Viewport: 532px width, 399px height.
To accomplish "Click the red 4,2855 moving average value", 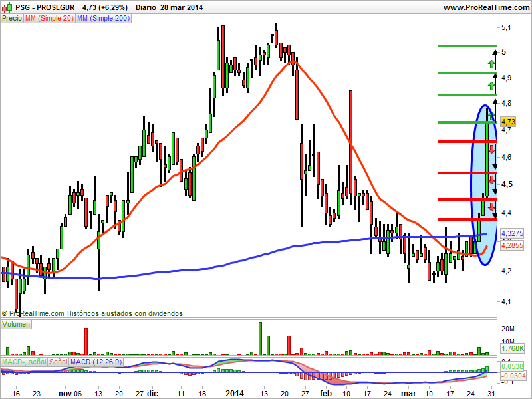I will pos(512,245).
